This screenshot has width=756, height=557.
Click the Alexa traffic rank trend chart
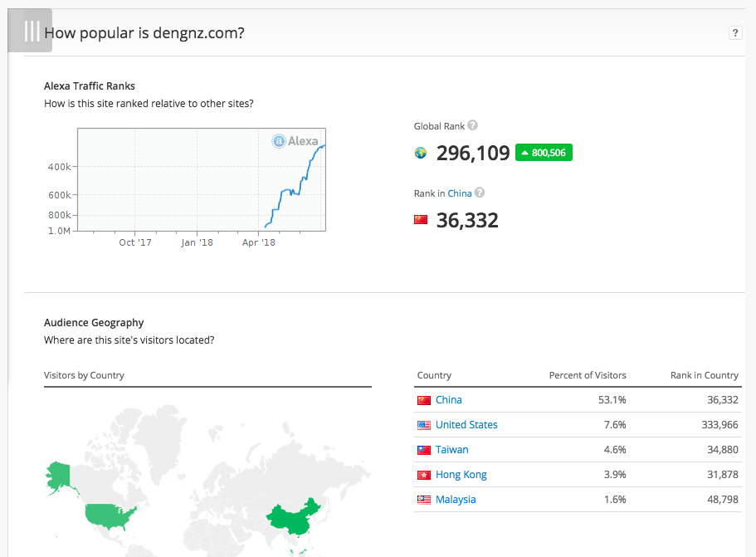202,179
